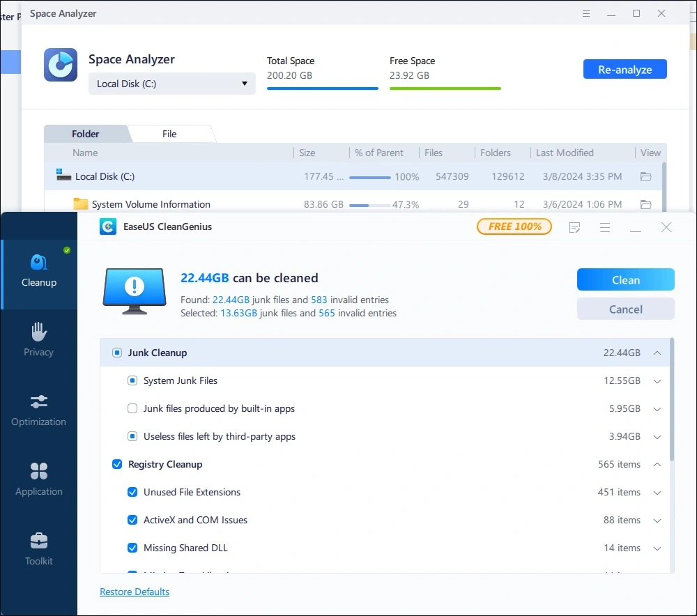Expand System Junk Files details

click(x=657, y=381)
